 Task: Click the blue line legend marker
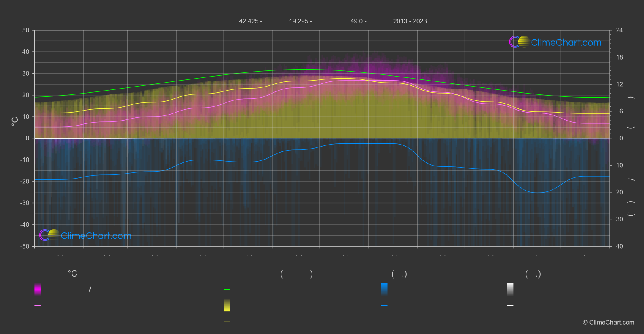pos(384,306)
